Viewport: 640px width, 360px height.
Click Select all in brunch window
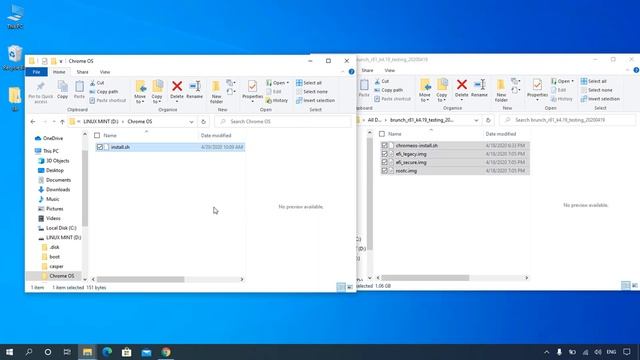(x=593, y=81)
